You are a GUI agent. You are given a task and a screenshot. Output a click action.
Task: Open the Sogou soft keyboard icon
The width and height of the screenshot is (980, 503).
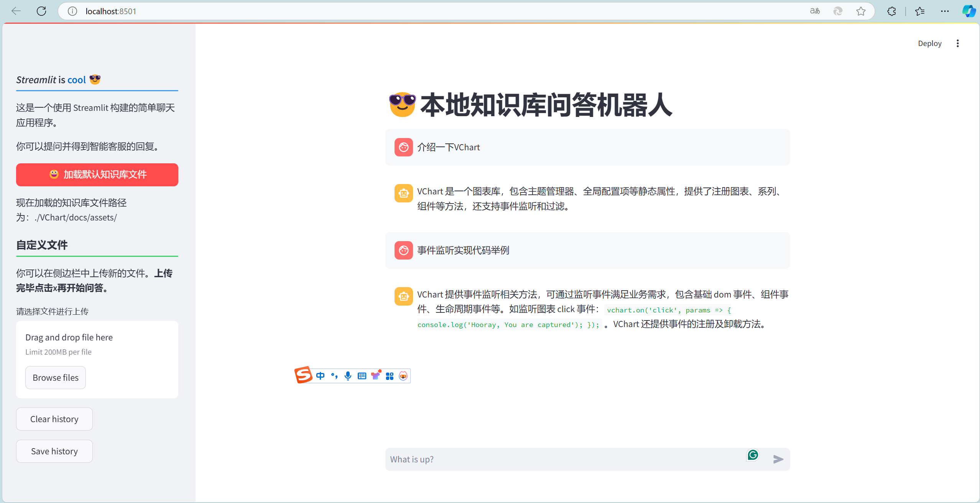tap(362, 376)
